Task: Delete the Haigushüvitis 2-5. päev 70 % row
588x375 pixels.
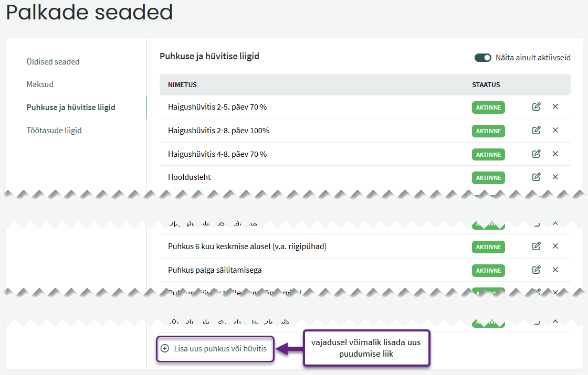Action: (x=555, y=107)
